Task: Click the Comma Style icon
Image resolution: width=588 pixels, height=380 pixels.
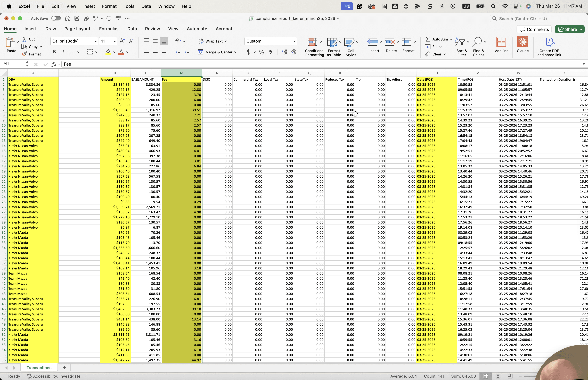Action: (x=271, y=52)
